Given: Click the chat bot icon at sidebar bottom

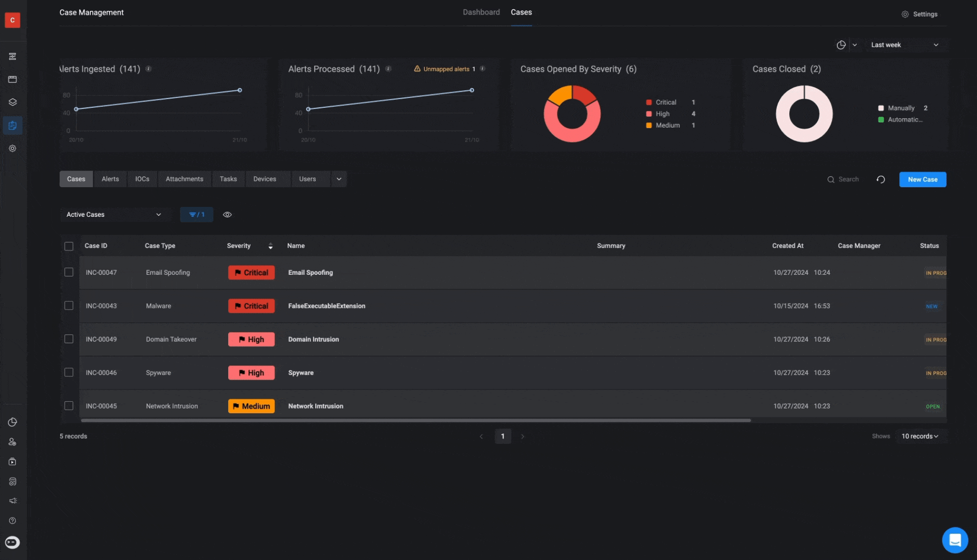Looking at the screenshot, I should (x=12, y=542).
